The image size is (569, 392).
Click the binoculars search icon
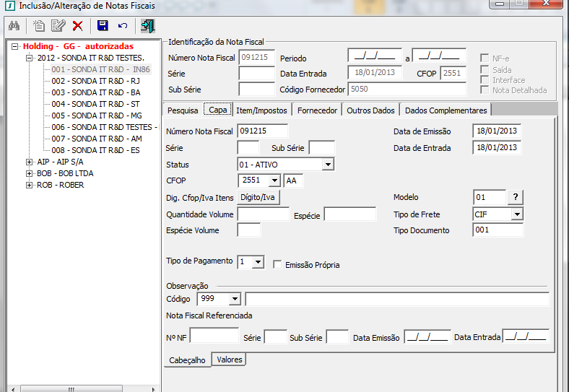(x=14, y=26)
